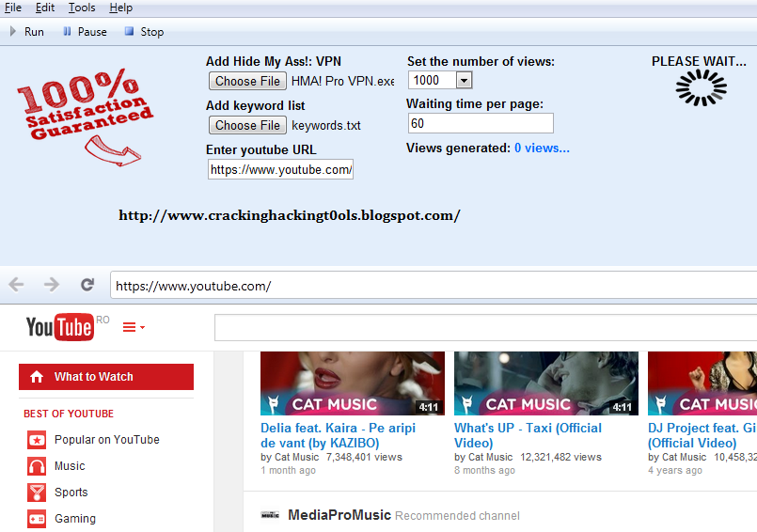Screen dimensions: 757x532
Task: Click the Waiting time per page field
Action: point(481,123)
